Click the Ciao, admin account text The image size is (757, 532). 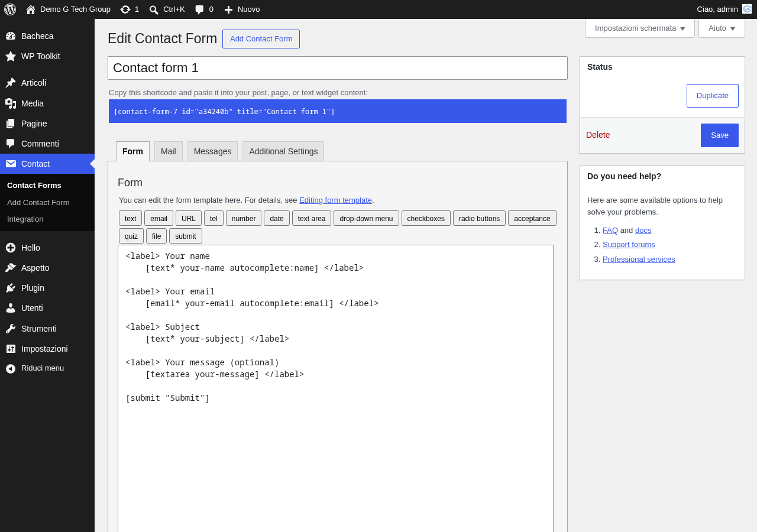[x=717, y=9]
